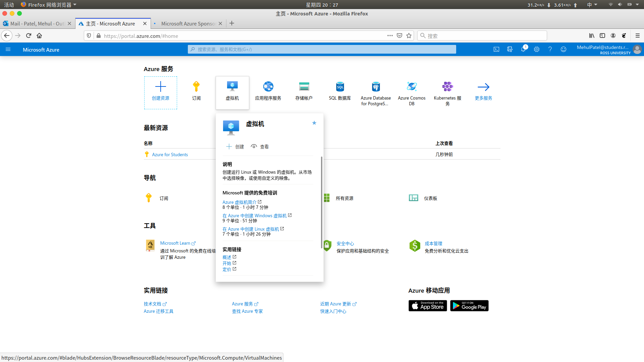Click 开始 useful link in popup
The width and height of the screenshot is (644, 362).
point(227,263)
